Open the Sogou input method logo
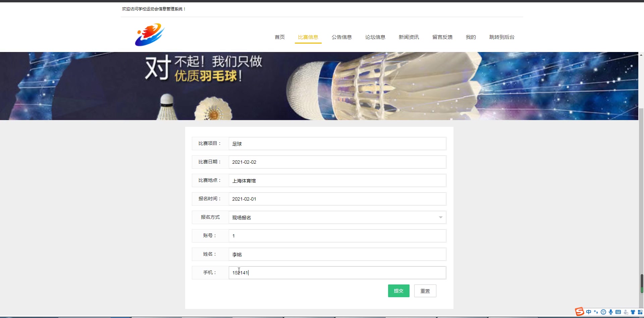The width and height of the screenshot is (644, 318). [580, 312]
